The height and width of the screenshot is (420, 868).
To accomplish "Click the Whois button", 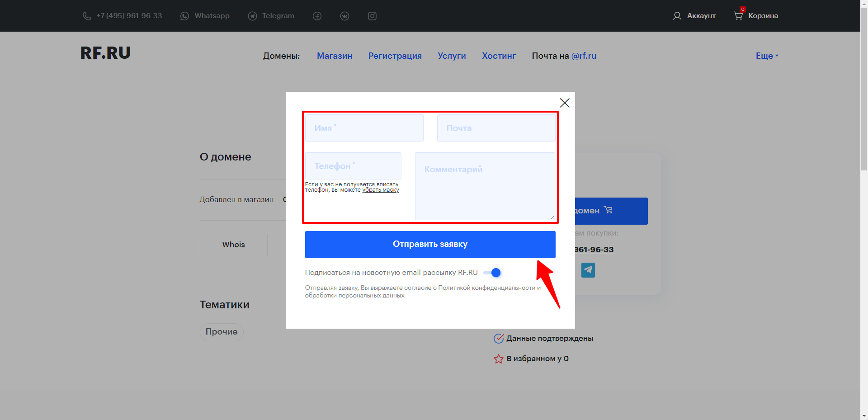I will [233, 245].
